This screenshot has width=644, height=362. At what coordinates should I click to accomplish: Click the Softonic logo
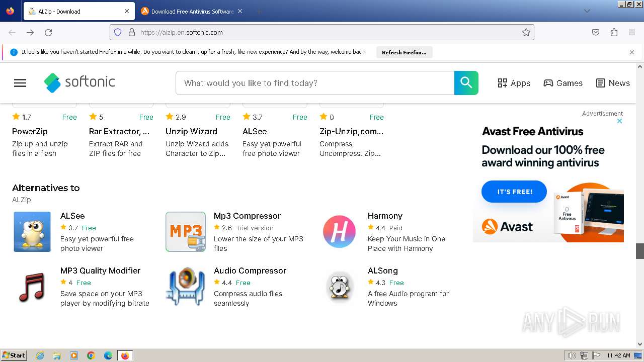(79, 82)
